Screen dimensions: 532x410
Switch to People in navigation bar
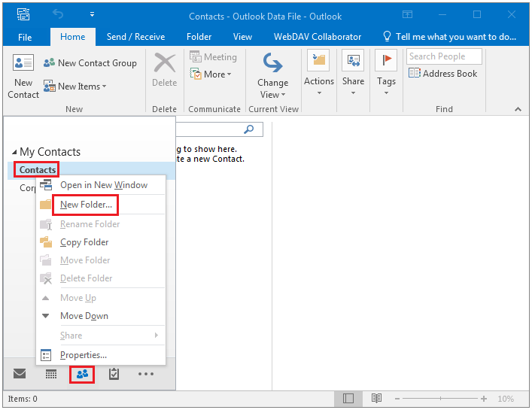coord(82,374)
